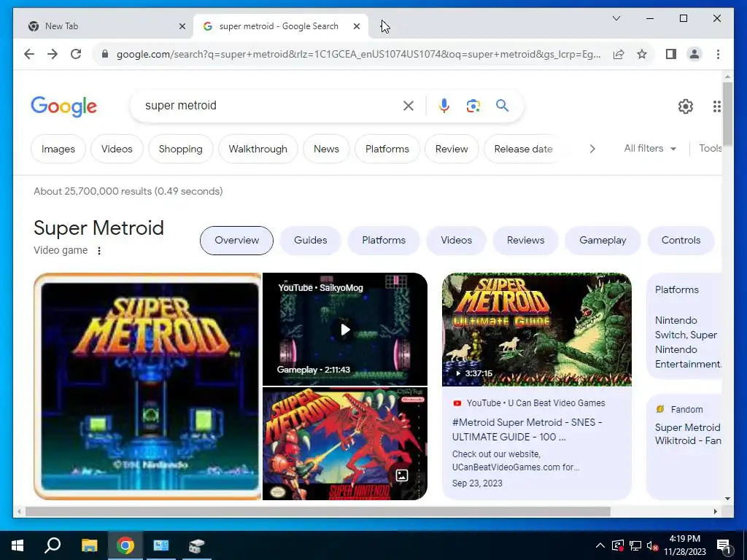747x560 pixels.
Task: Filter results by Shopping
Action: [181, 149]
